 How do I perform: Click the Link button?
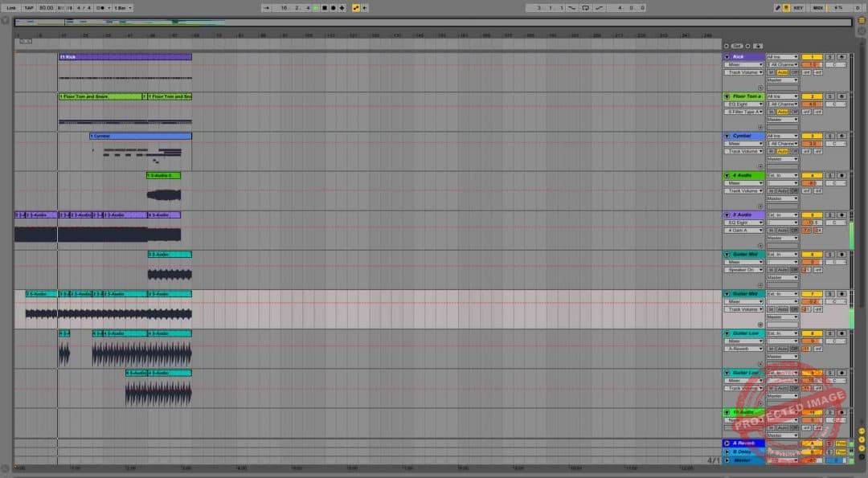point(10,7)
